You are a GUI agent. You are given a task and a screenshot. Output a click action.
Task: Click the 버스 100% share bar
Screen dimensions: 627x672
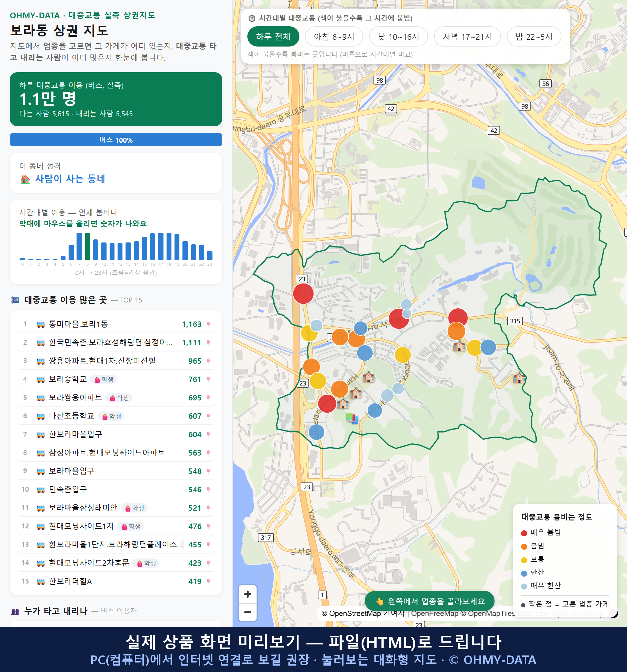(116, 140)
